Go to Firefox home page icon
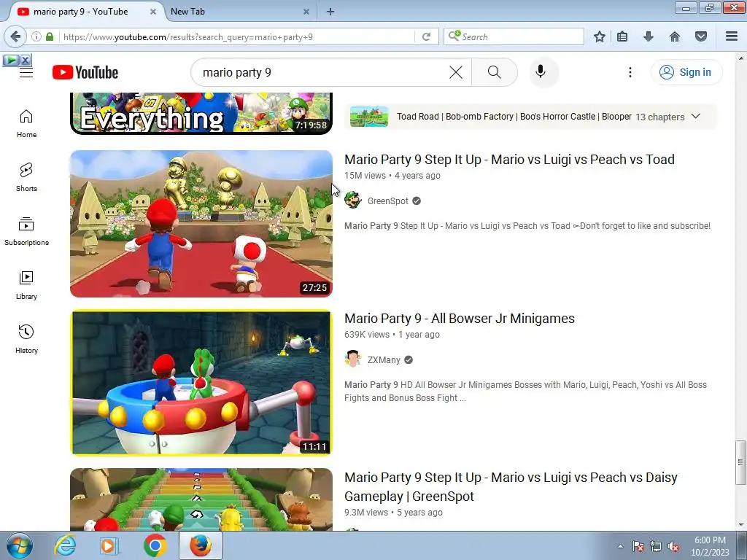Screen dimensions: 747x560 (675, 36)
